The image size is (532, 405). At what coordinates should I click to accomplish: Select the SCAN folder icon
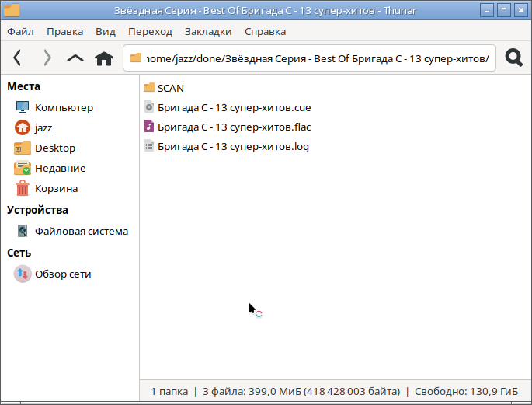pyautogui.click(x=149, y=88)
